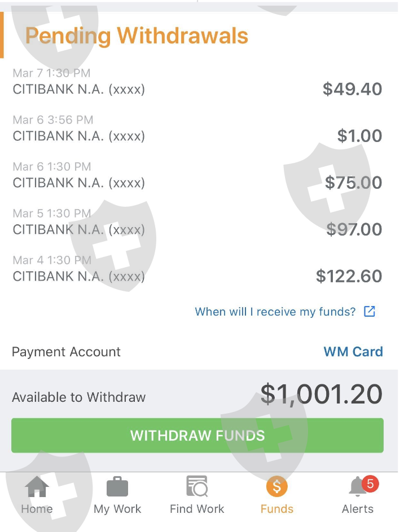Click external link icon beside funds question
Image resolution: width=404 pixels, height=532 pixels.
(x=370, y=312)
